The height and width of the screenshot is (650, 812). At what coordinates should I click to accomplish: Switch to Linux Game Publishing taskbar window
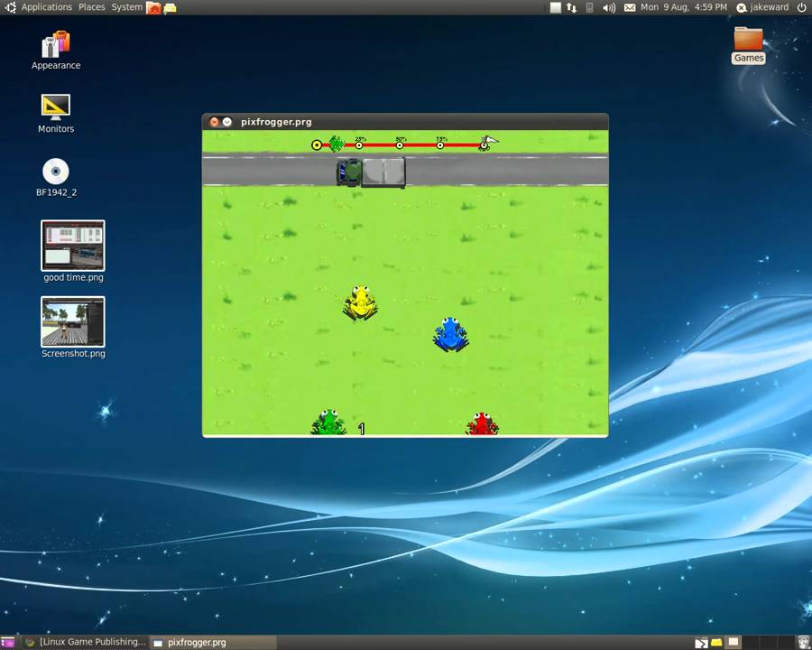[x=86, y=642]
